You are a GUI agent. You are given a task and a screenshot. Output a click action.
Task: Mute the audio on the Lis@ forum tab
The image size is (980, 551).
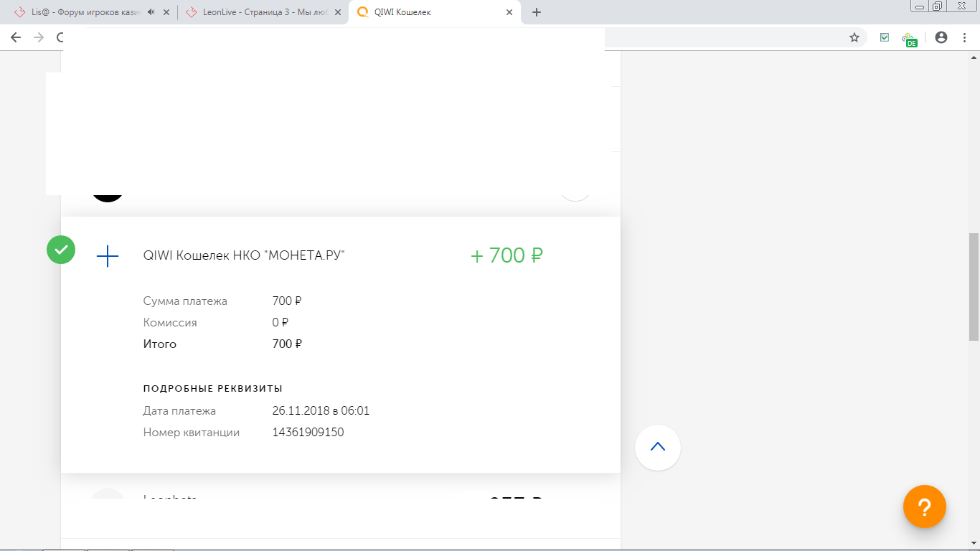(x=151, y=12)
